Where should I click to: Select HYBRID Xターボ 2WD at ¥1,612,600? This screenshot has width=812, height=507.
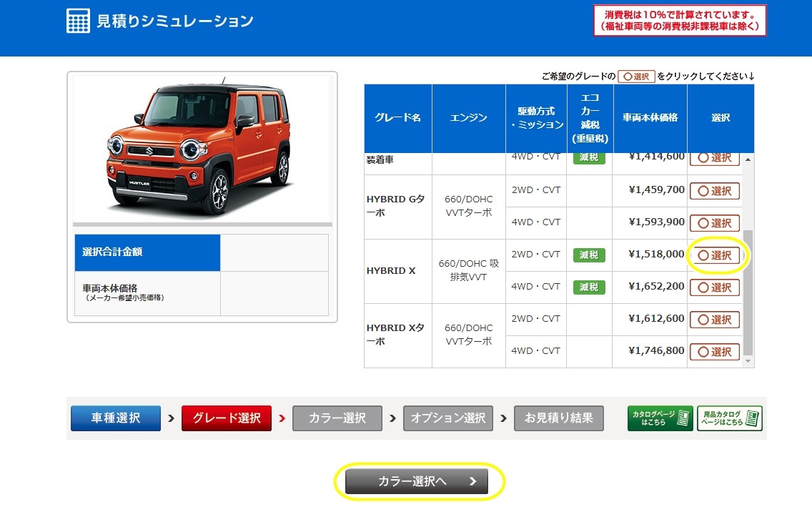[x=715, y=320]
